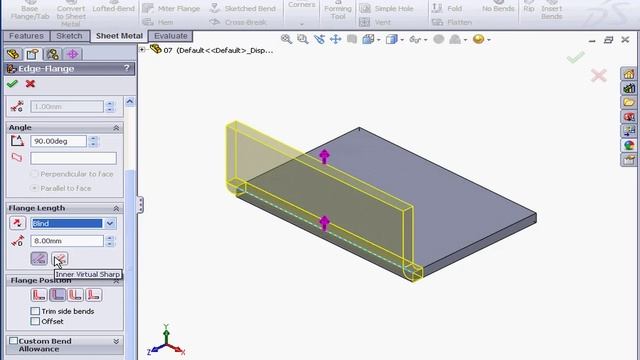640x360 pixels.
Task: Select the Material Inside flange position
Action: (x=39, y=295)
